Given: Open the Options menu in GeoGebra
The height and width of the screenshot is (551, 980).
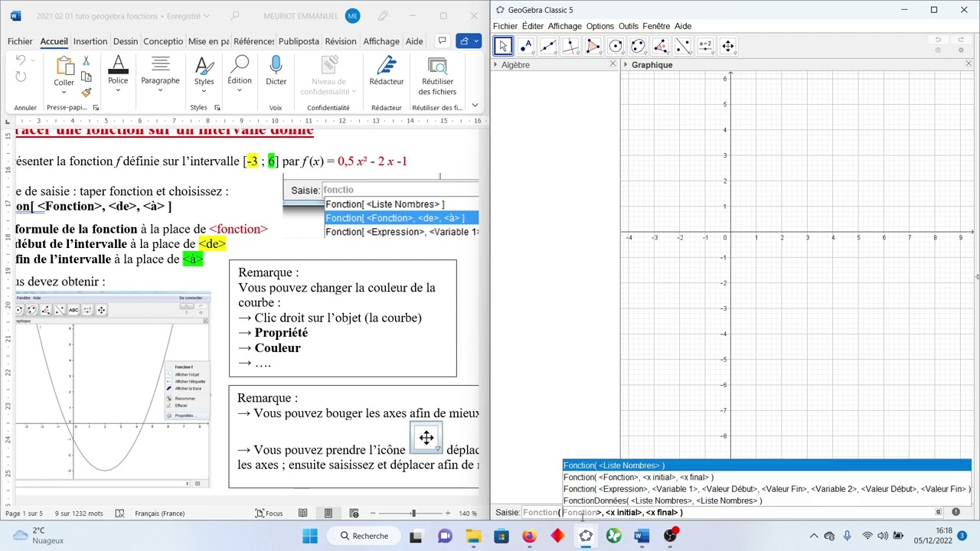Looking at the screenshot, I should 600,26.
